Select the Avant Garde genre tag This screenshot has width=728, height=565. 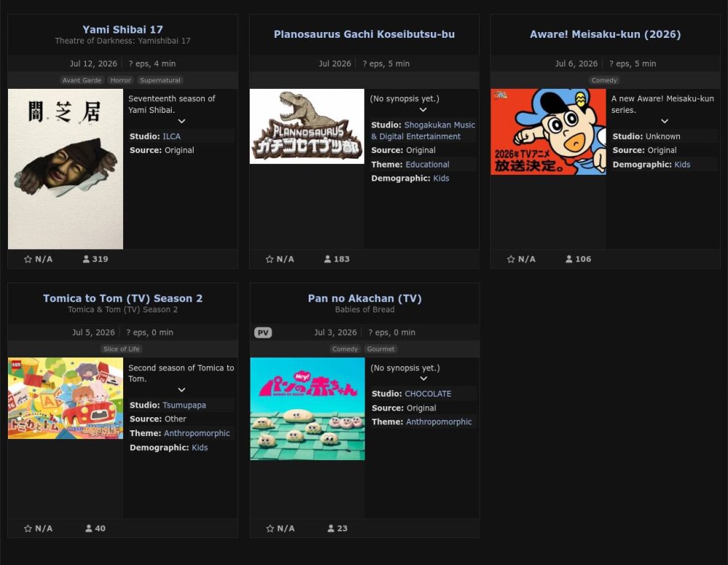[82, 80]
